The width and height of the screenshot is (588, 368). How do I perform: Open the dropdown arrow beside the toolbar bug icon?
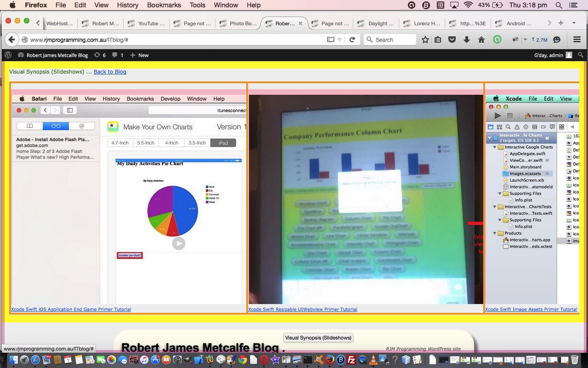point(525,40)
